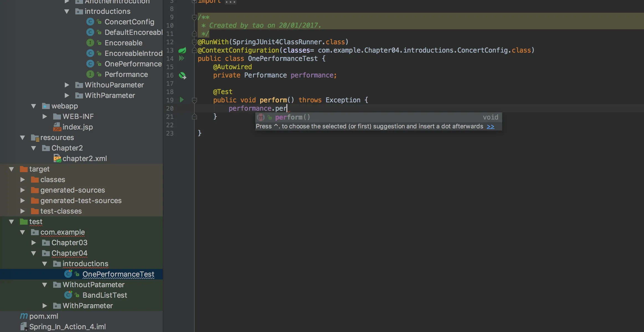Click the autowired dependency gutter icon
Image resolution: width=644 pixels, height=332 pixels.
tap(182, 75)
